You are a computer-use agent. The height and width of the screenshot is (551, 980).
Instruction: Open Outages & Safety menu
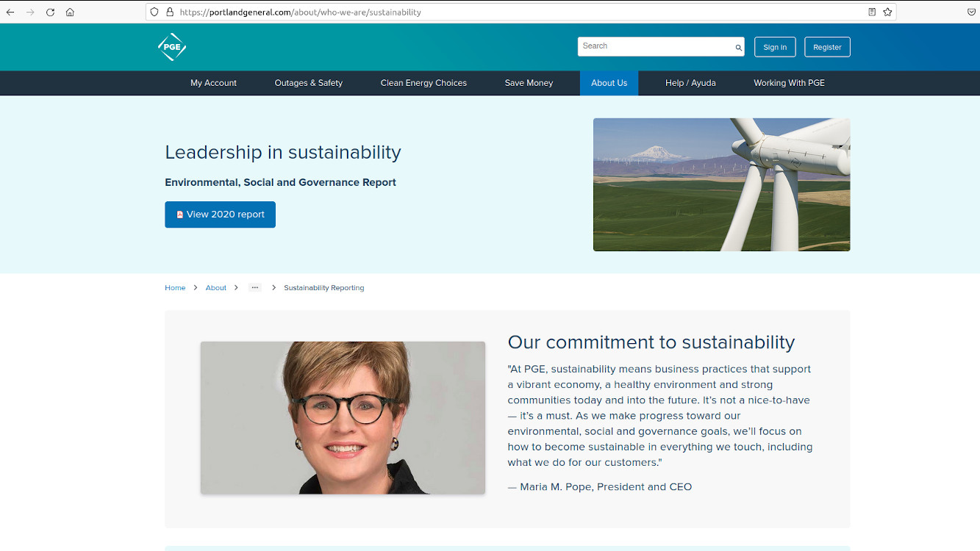click(308, 83)
